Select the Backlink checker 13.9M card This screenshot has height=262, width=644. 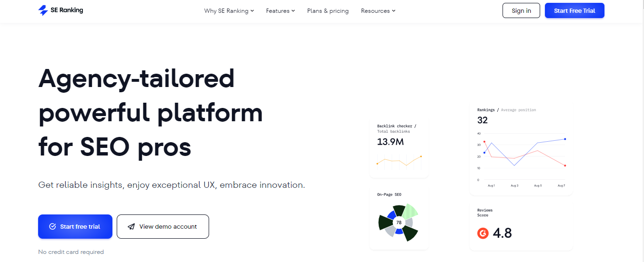(399, 148)
